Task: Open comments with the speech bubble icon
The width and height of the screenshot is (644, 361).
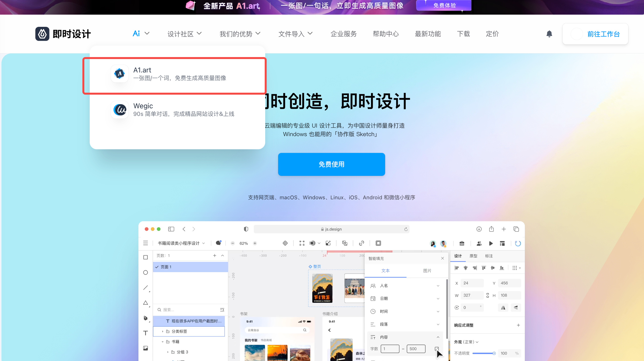Action: (218, 243)
